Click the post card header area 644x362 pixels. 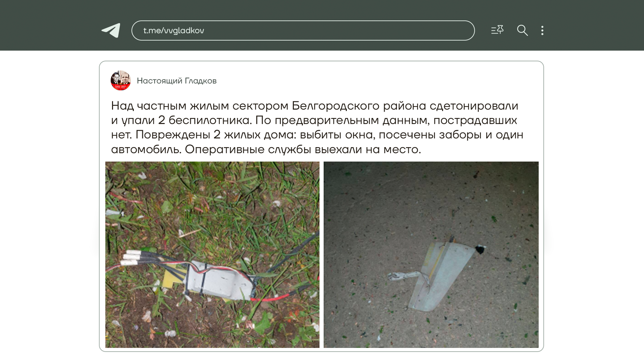click(x=321, y=80)
